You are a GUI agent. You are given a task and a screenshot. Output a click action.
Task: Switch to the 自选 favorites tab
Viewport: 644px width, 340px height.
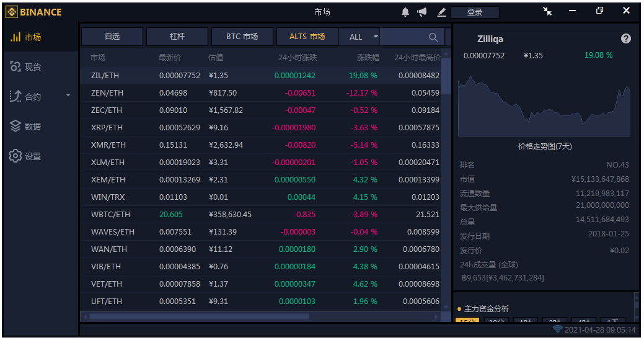(112, 37)
